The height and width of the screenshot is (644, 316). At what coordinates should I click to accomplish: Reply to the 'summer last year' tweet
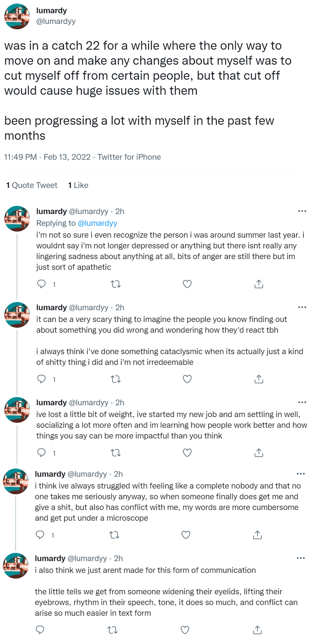(41, 284)
